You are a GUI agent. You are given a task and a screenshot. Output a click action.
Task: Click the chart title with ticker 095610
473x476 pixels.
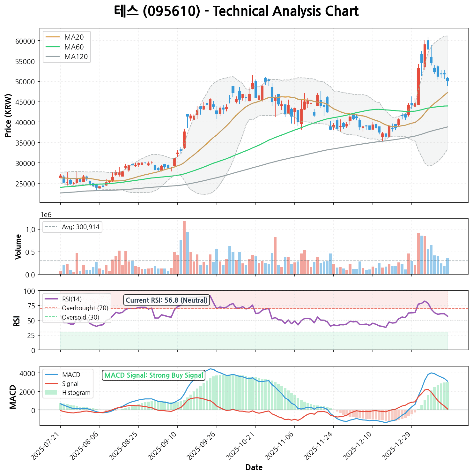pos(236,11)
